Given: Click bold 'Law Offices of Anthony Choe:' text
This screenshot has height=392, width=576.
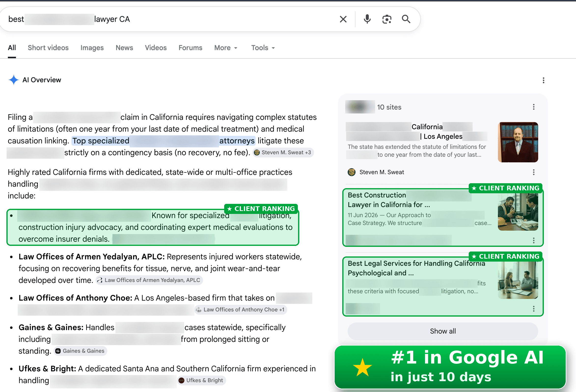Looking at the screenshot, I should [x=75, y=298].
